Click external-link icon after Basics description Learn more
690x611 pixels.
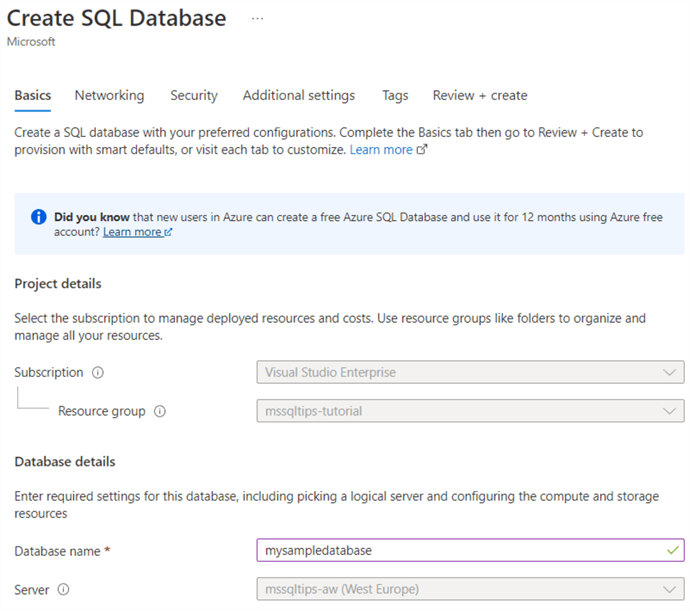coord(422,150)
